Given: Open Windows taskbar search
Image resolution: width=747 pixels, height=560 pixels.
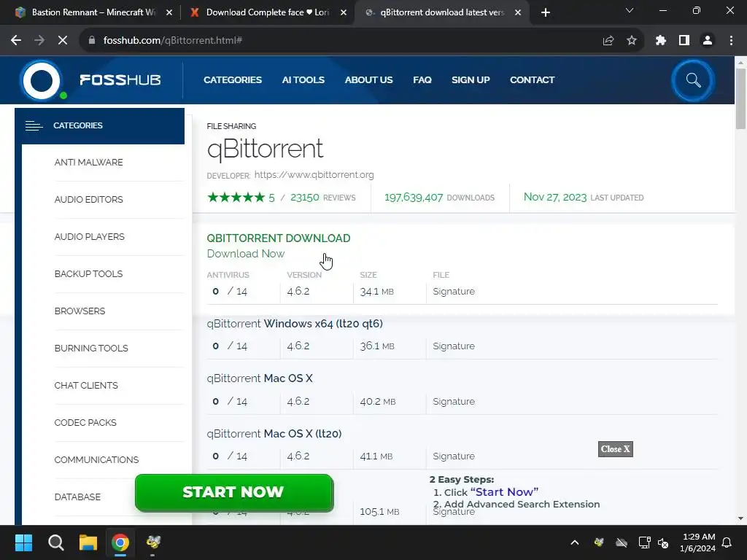Looking at the screenshot, I should (x=55, y=542).
